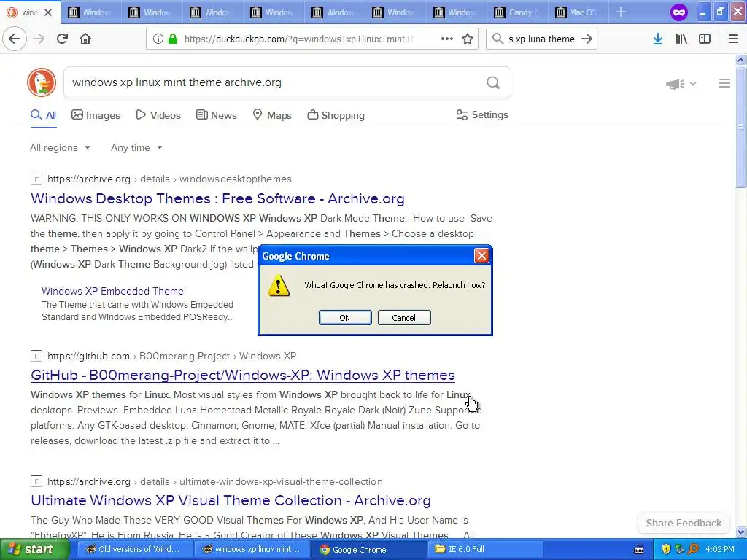Reload the current page
The image size is (747, 560).
[x=63, y=39]
